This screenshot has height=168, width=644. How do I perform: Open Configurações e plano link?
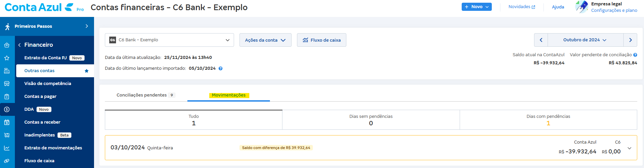[614, 10]
